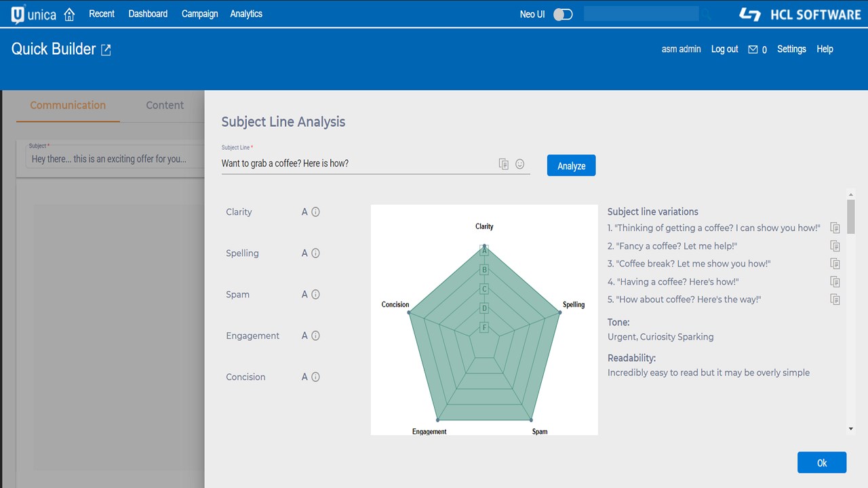Click the 'Subject line variations' heading
868x488 pixels.
653,211
